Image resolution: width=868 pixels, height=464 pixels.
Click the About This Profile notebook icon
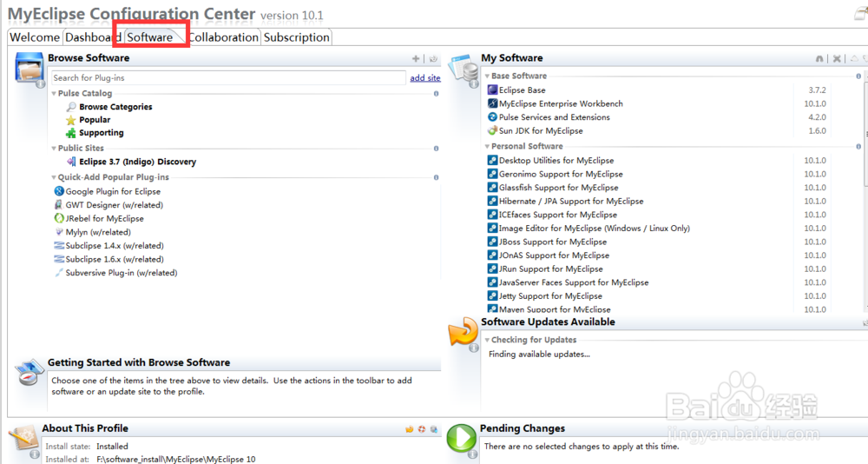[23, 440]
